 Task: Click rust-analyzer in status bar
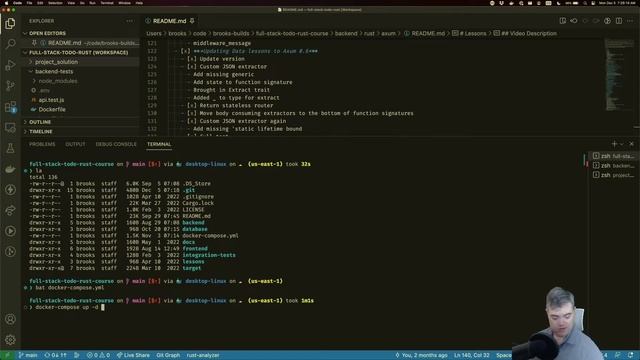203,355
